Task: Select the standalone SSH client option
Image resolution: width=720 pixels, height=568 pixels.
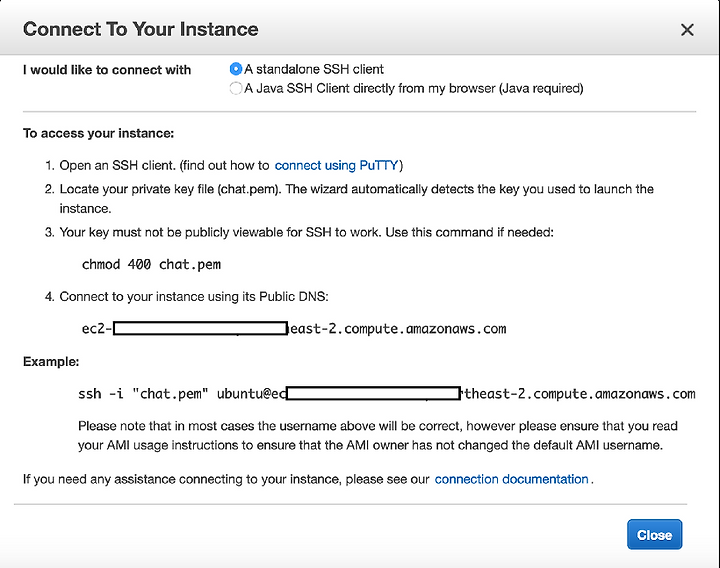Action: coord(236,69)
